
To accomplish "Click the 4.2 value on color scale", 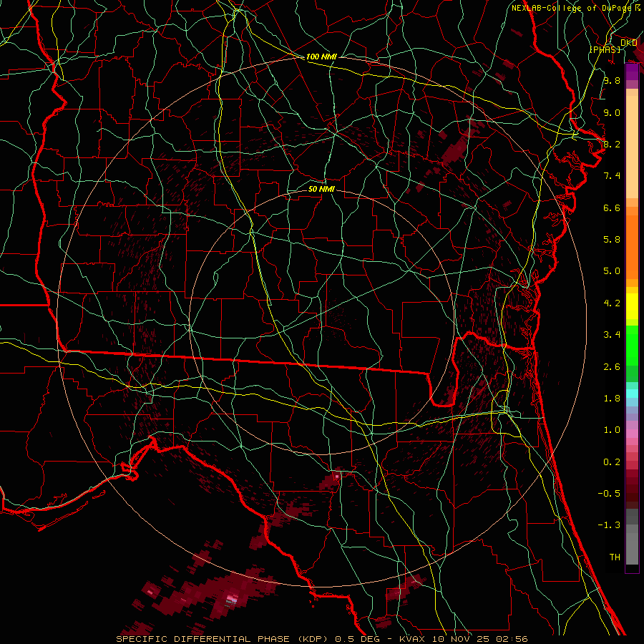I will (612, 303).
